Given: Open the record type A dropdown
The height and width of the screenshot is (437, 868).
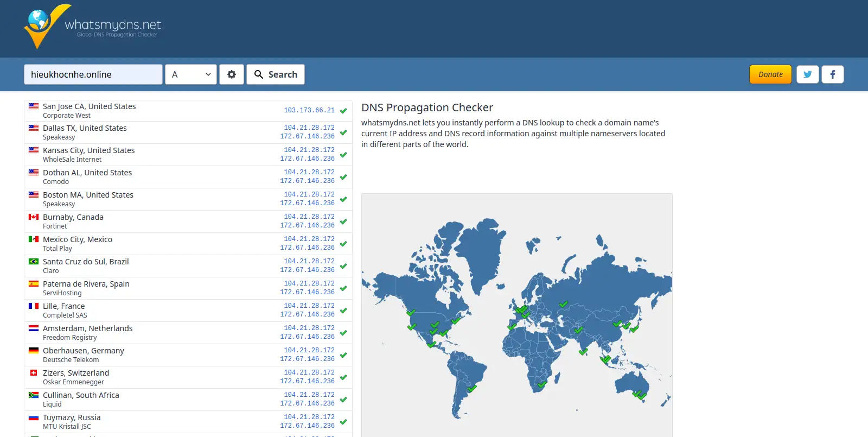Looking at the screenshot, I should coord(191,74).
